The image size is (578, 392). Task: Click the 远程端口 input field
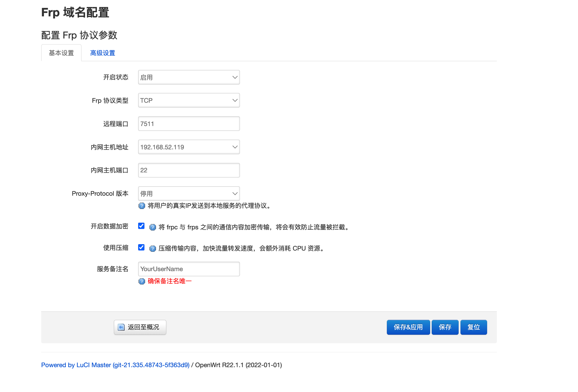coord(189,124)
